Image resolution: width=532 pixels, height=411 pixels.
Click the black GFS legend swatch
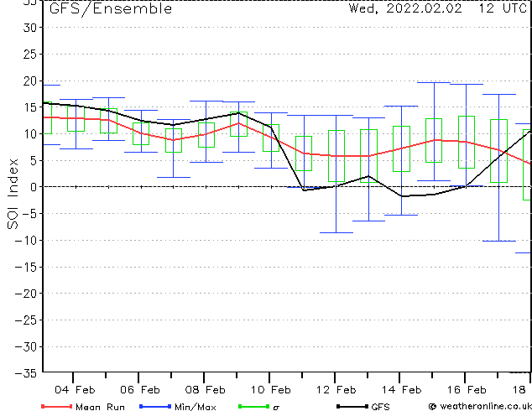click(352, 406)
